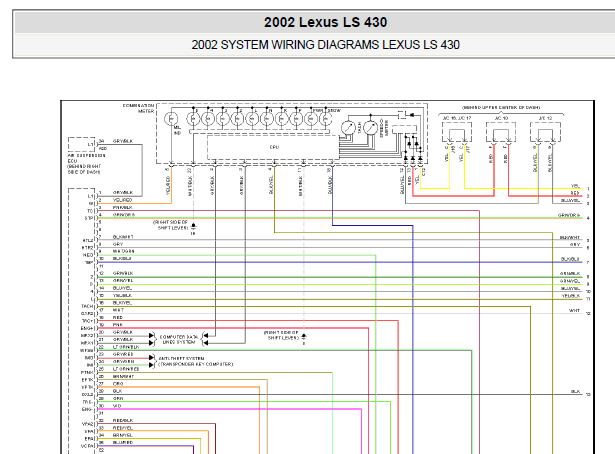The width and height of the screenshot is (615, 454).
Task: Click the COMPUTER DATA LINES SYSTEM label
Action: click(179, 340)
